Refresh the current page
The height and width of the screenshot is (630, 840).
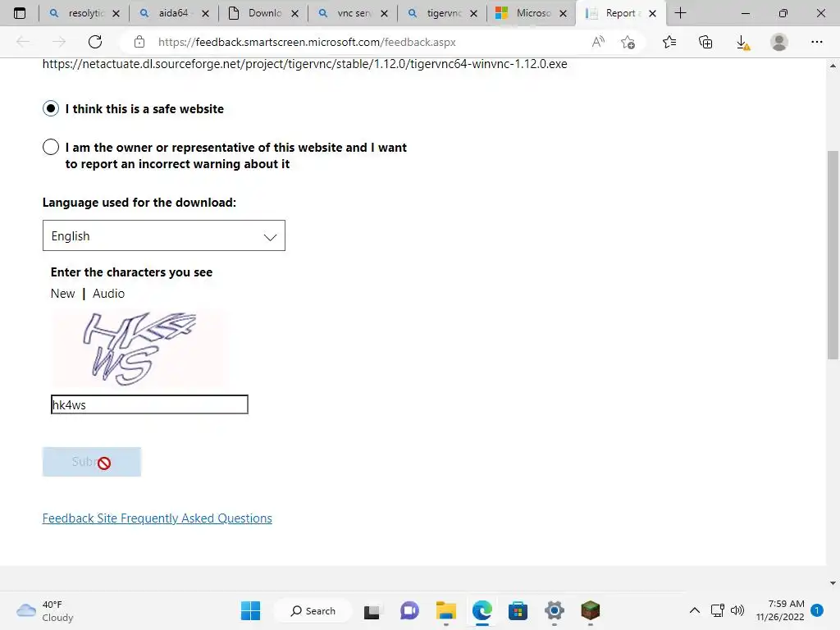95,42
